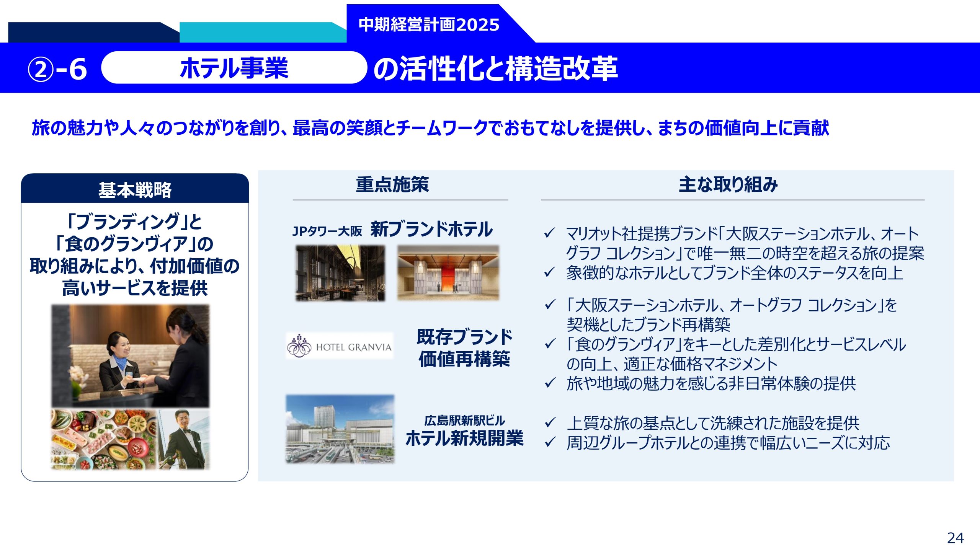Viewport: 980px width, 551px height.
Task: Click the dark restaurant interior image
Action: [340, 273]
